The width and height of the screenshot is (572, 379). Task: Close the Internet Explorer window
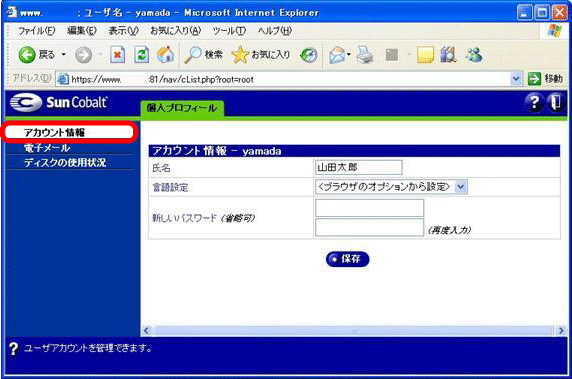coord(559,13)
